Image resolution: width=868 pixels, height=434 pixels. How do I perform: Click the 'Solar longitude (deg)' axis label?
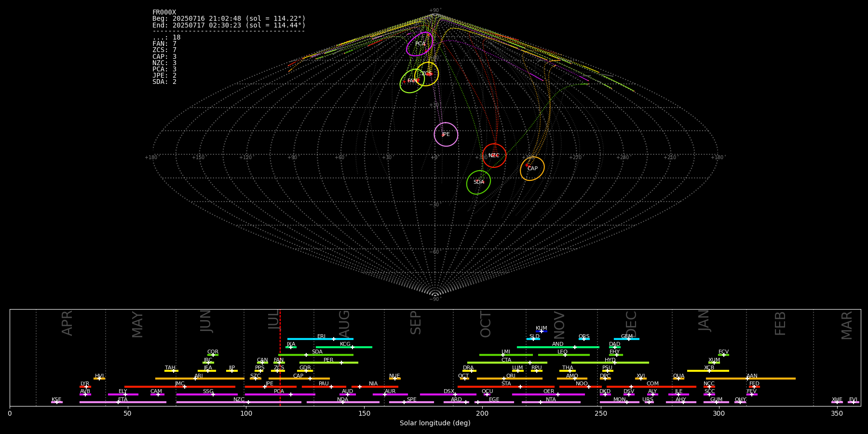pyautogui.click(x=435, y=423)
